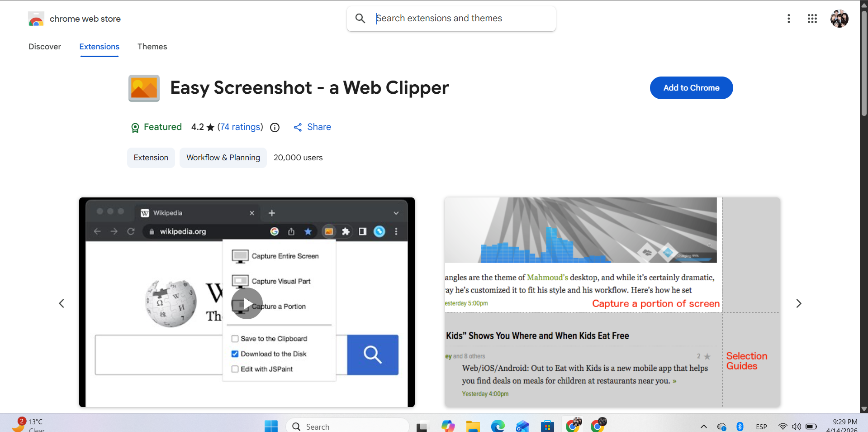Click the volume speaker tray icon

tap(797, 427)
